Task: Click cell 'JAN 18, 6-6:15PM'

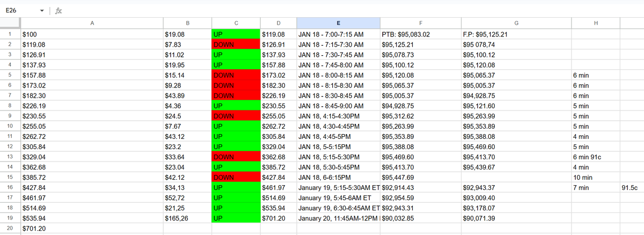Action: pos(338,177)
